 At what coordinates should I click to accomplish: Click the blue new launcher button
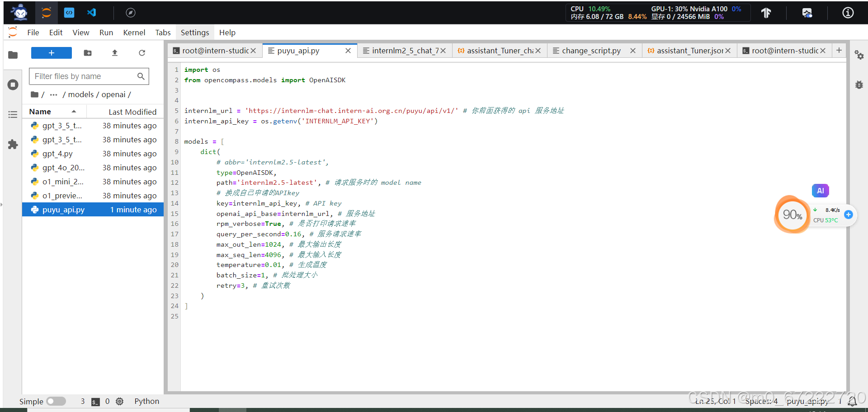coord(51,53)
